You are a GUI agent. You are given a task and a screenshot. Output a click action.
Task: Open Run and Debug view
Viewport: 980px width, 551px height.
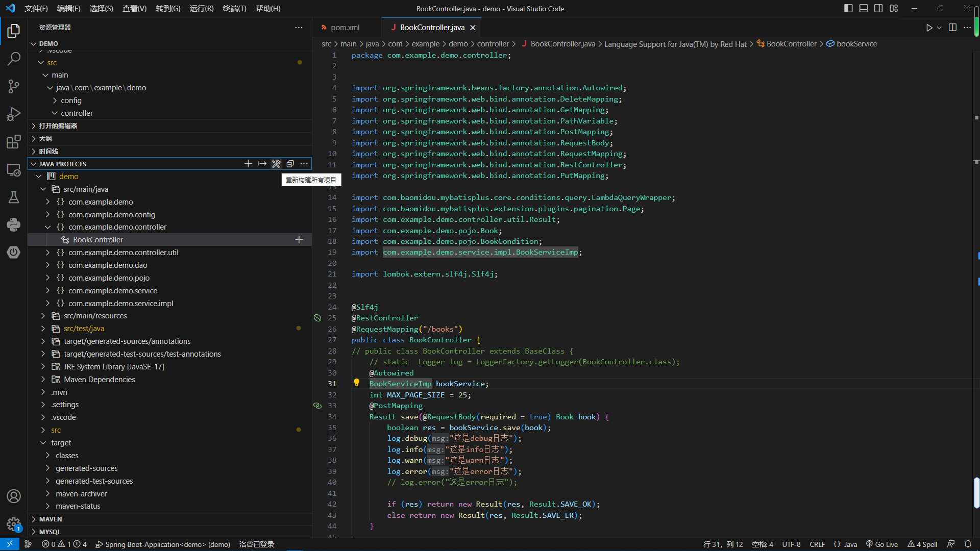click(x=14, y=114)
